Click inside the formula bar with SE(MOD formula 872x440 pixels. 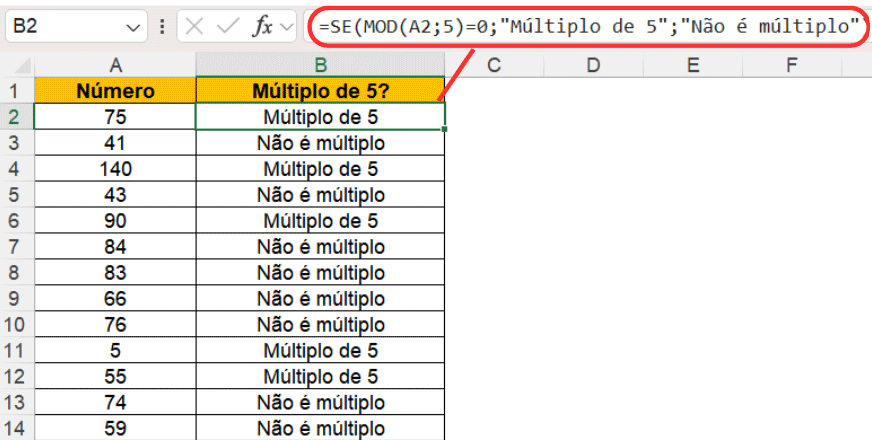pyautogui.click(x=588, y=27)
